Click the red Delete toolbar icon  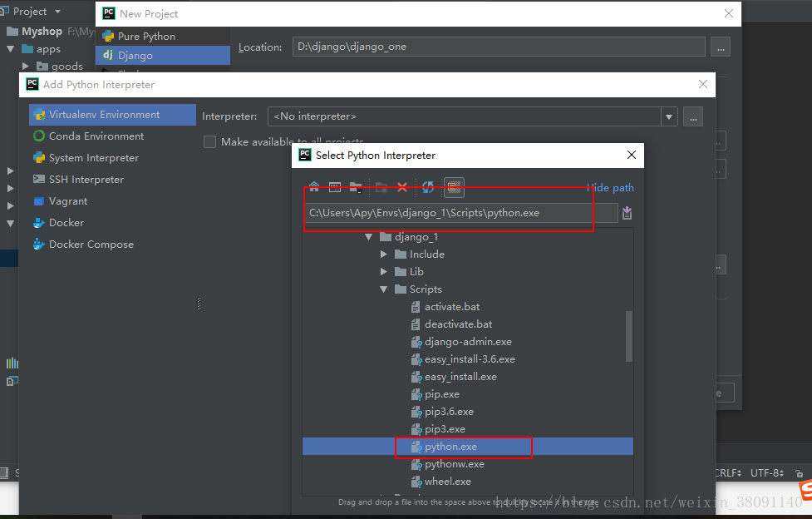[402, 187]
